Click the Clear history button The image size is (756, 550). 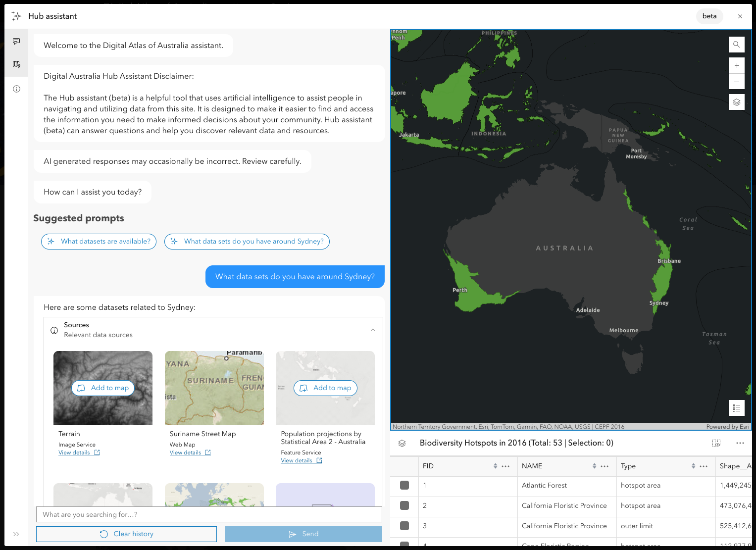pos(126,534)
